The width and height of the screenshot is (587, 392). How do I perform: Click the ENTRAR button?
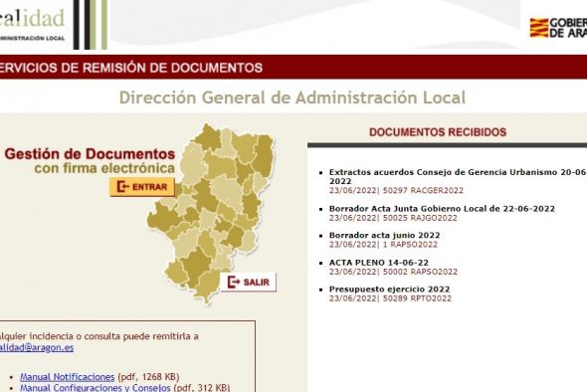tap(142, 187)
